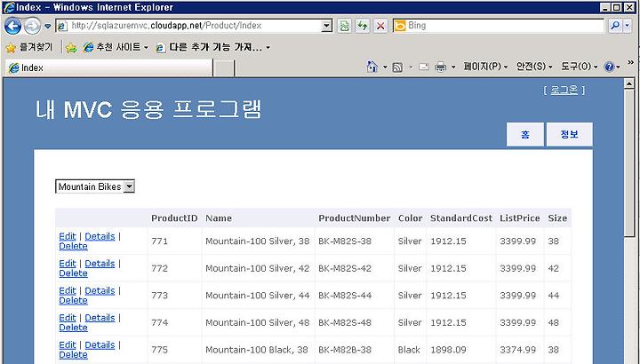Viewport: 640px width, 364px height.
Task: Open the 정보 navigation tab
Action: [570, 134]
